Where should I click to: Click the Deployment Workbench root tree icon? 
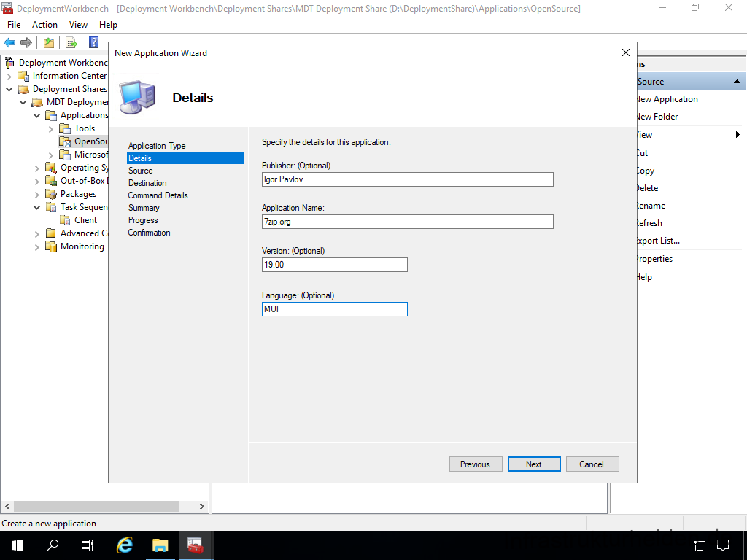coord(9,63)
